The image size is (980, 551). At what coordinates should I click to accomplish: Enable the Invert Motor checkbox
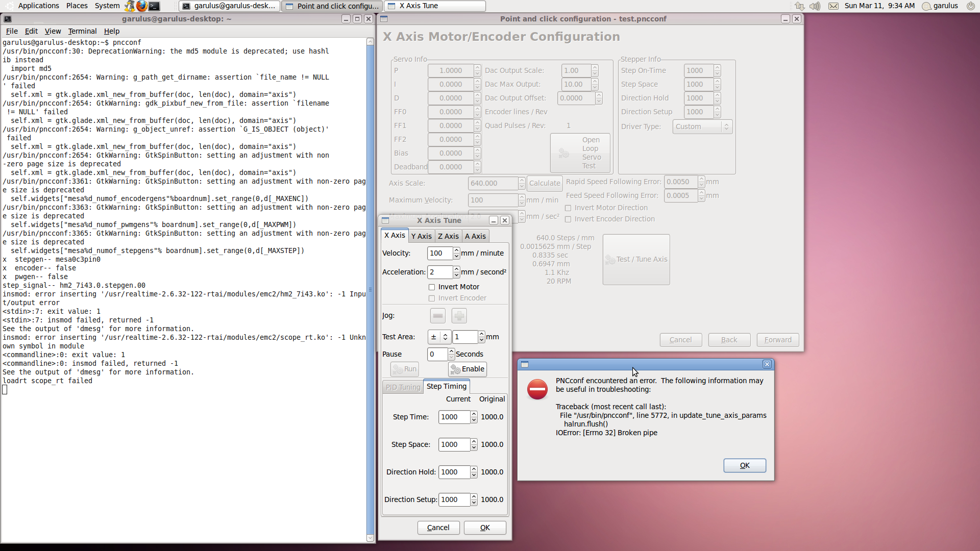(x=432, y=287)
